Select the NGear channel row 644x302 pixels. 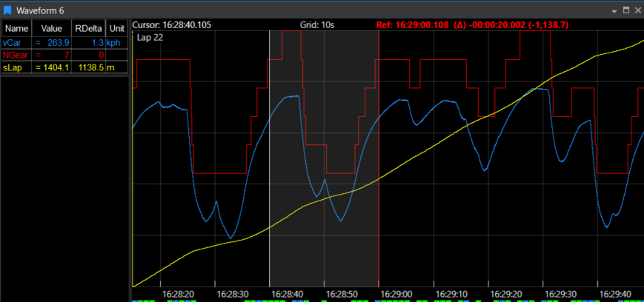[x=16, y=55]
